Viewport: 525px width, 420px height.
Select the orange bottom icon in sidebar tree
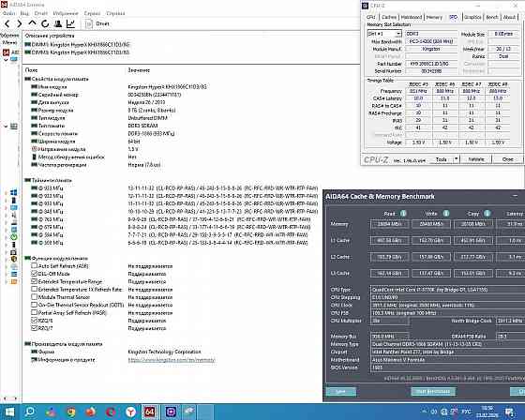coord(14,281)
